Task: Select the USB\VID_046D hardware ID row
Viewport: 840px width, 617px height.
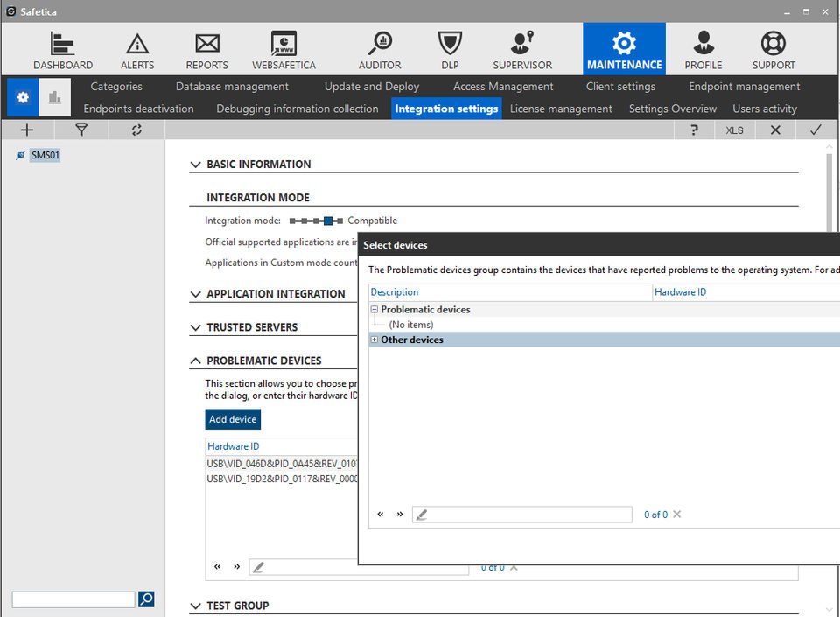Action: coord(282,463)
